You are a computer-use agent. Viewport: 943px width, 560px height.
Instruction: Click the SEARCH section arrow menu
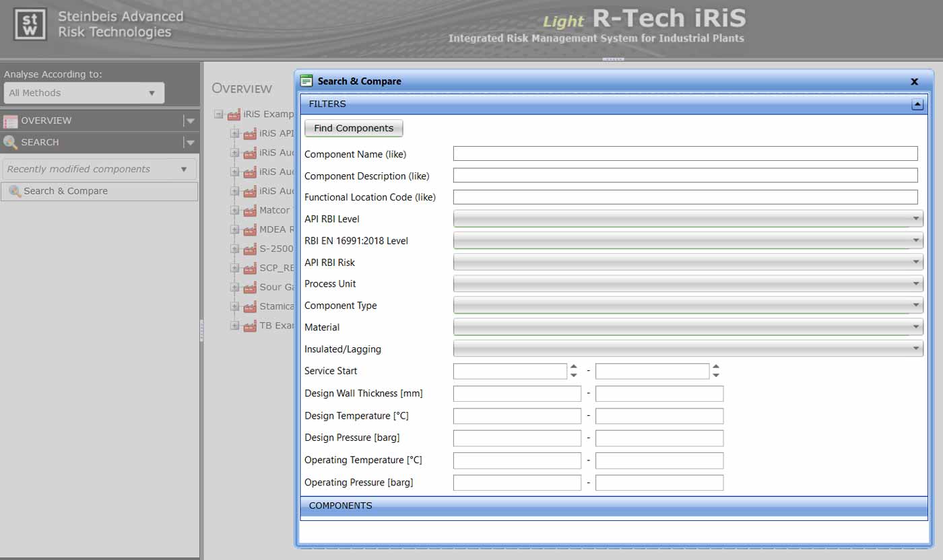pos(190,143)
